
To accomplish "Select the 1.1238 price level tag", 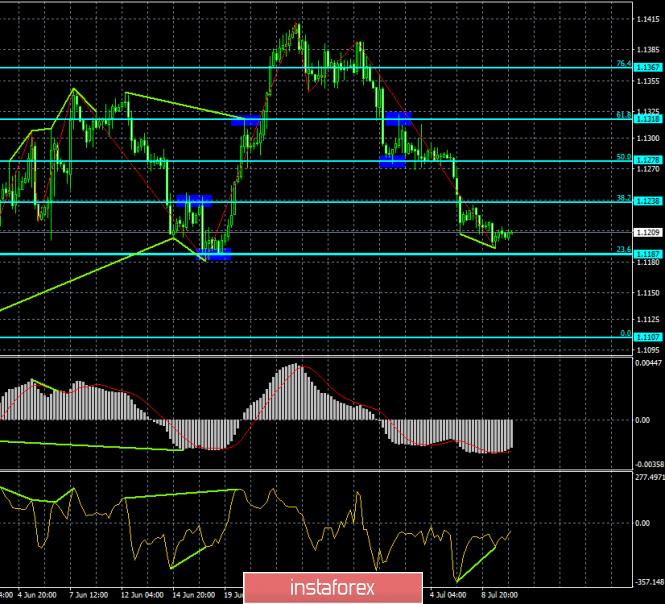I will (x=648, y=202).
